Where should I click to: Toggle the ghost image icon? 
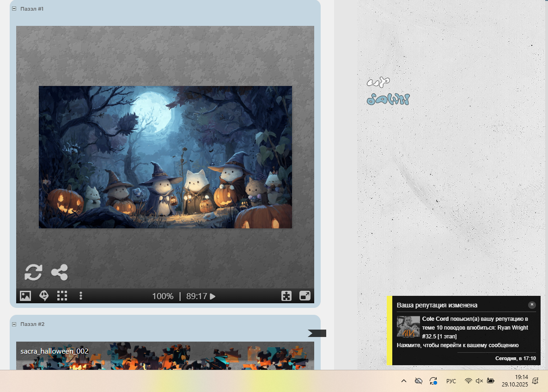pyautogui.click(x=44, y=296)
